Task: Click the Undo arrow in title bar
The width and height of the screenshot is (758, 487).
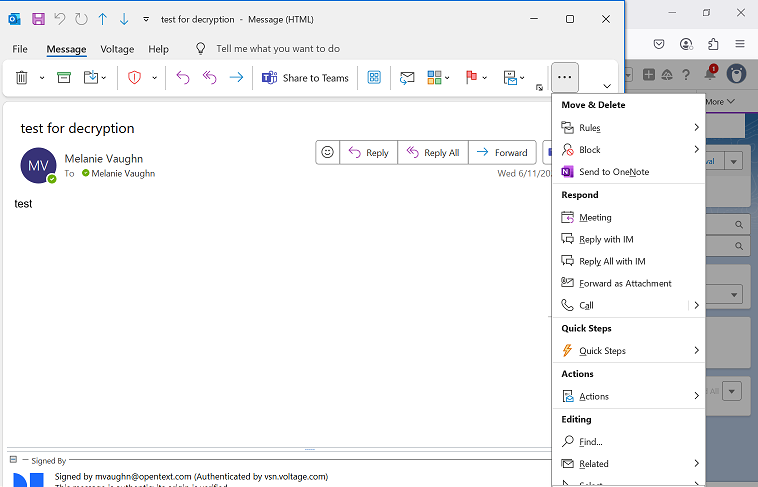Action: [x=59, y=19]
